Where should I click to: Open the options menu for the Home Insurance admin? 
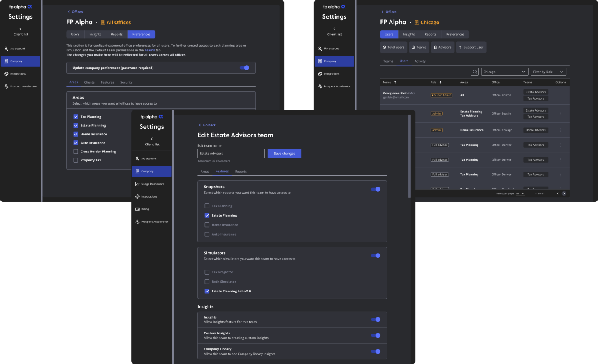[x=561, y=130]
